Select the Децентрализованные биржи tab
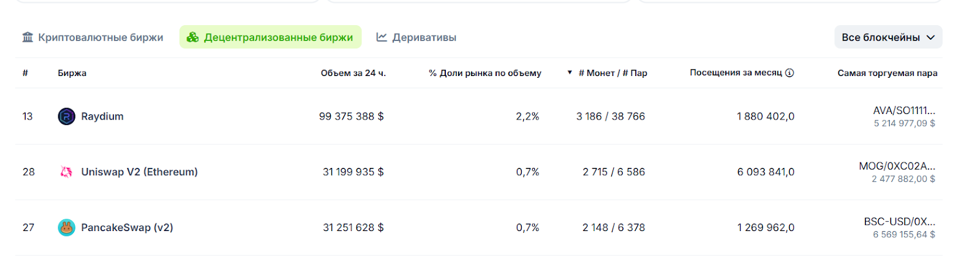Image resolution: width=980 pixels, height=258 pixels. 270,37
